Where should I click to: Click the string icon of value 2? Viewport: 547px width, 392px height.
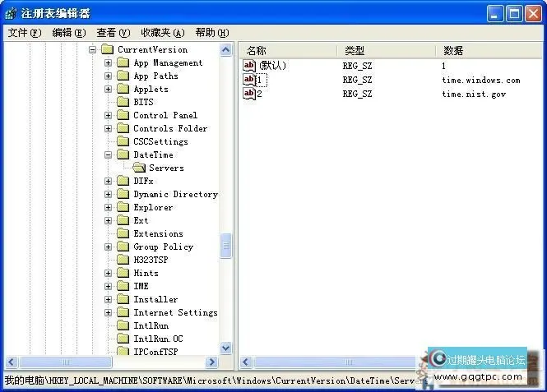click(249, 94)
